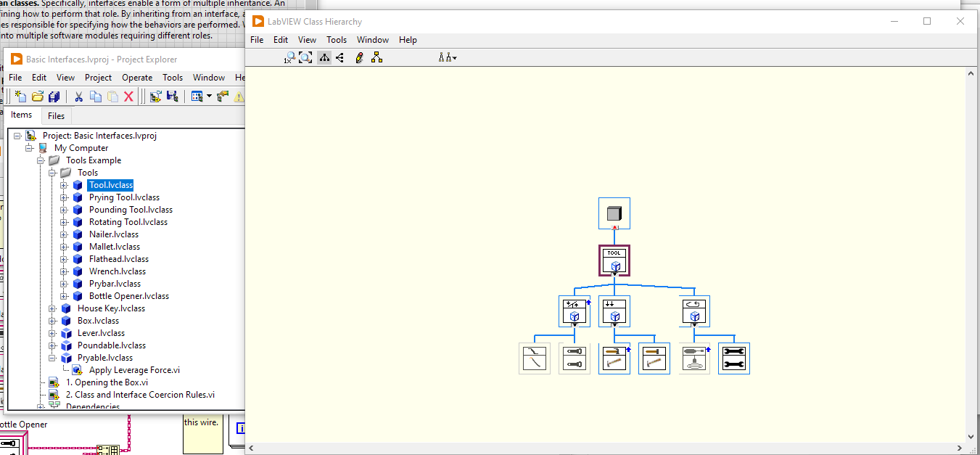980x455 pixels.
Task: Switch to vertical hierarchy layout
Action: click(324, 57)
